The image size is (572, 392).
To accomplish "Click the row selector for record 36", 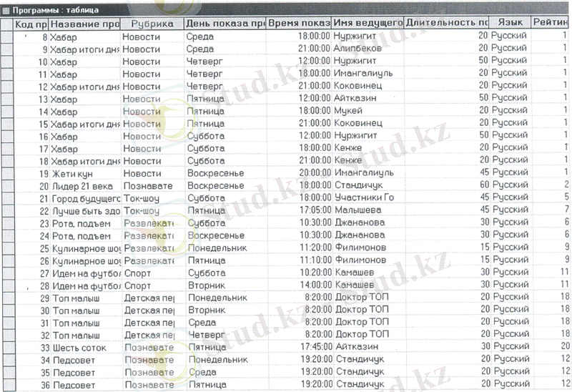I will point(9,385).
